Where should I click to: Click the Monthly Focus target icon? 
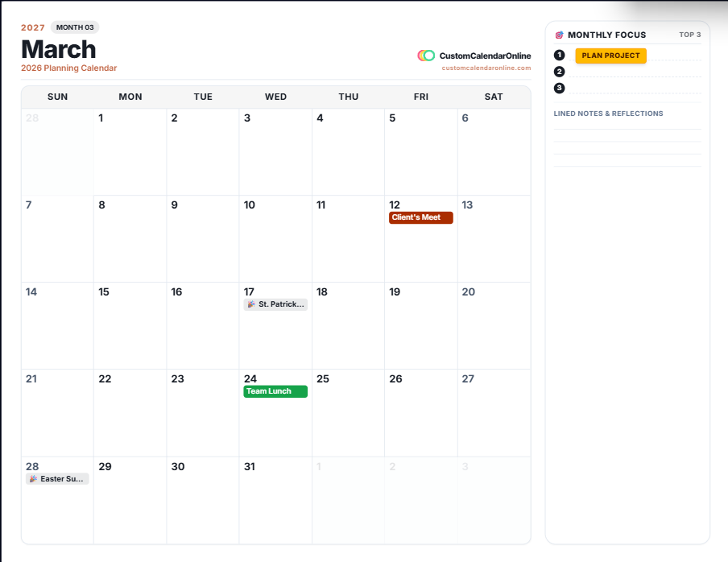(x=559, y=35)
